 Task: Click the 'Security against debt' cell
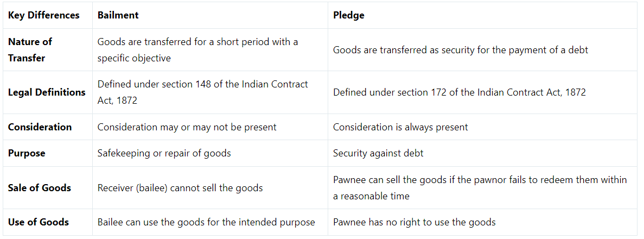click(378, 153)
